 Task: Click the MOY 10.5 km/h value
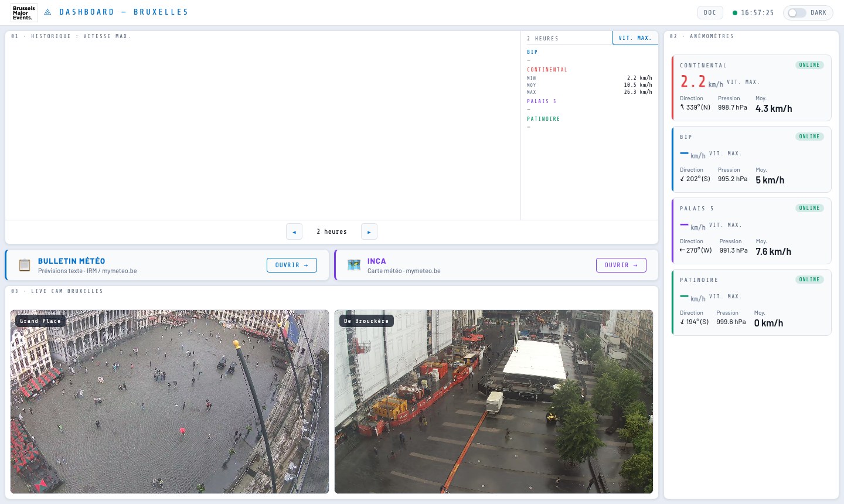(x=638, y=85)
